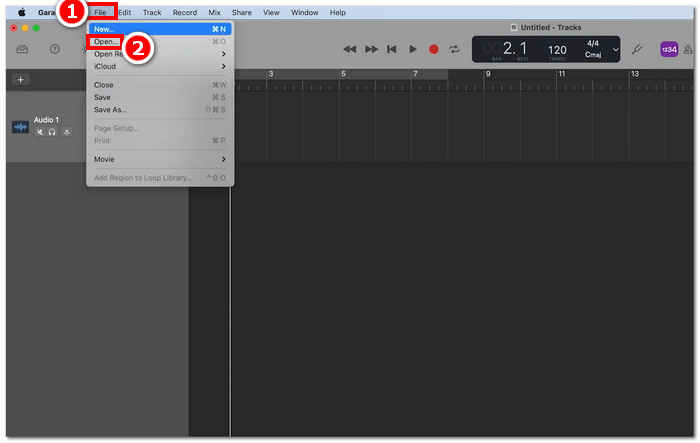Open Quick Help question mark button
Screen dimensions: 700x443
[54, 49]
